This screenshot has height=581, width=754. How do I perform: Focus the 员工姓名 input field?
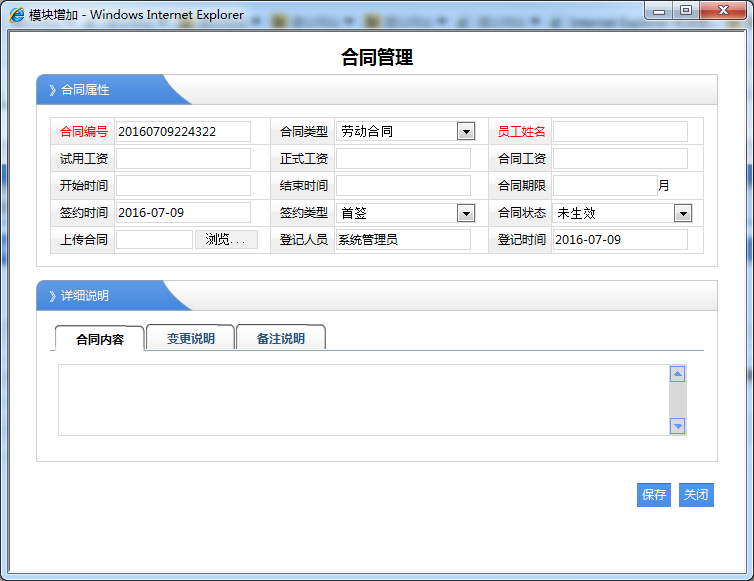point(620,132)
